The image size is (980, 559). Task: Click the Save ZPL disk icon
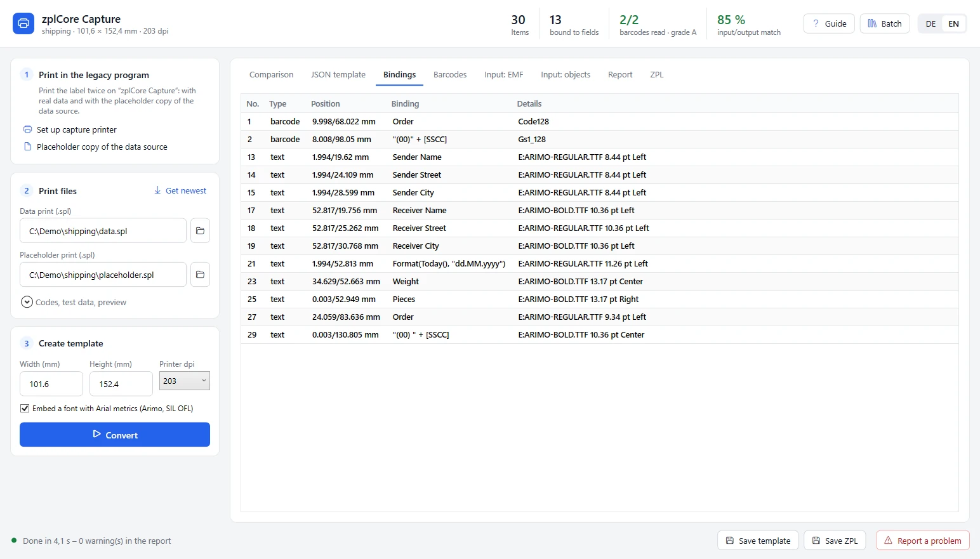(x=816, y=541)
